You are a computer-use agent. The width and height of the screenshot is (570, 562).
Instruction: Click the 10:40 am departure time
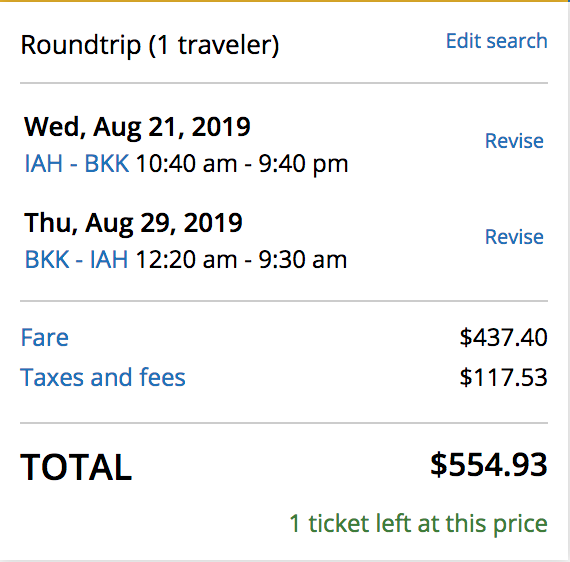186,164
